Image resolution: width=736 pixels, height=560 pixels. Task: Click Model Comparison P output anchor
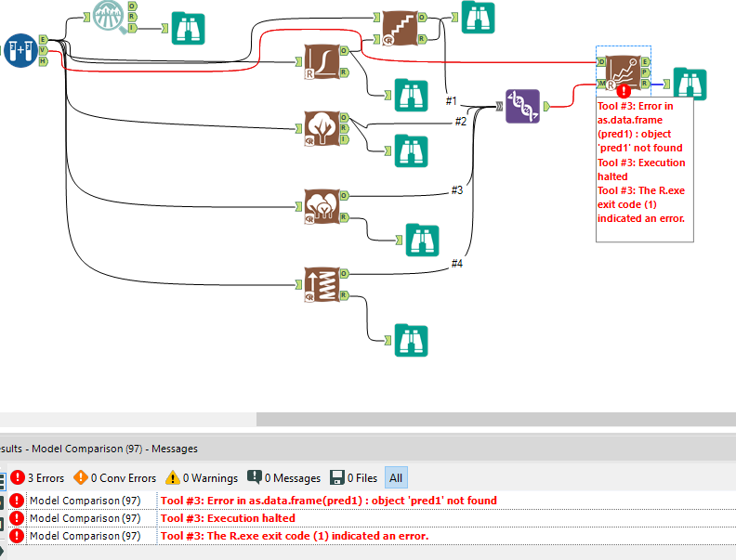(x=646, y=72)
